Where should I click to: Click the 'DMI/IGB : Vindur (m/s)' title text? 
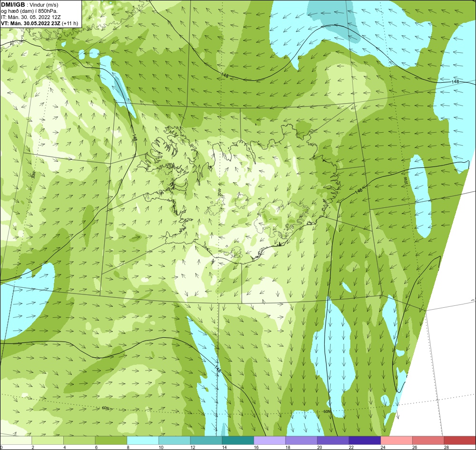[30, 5]
